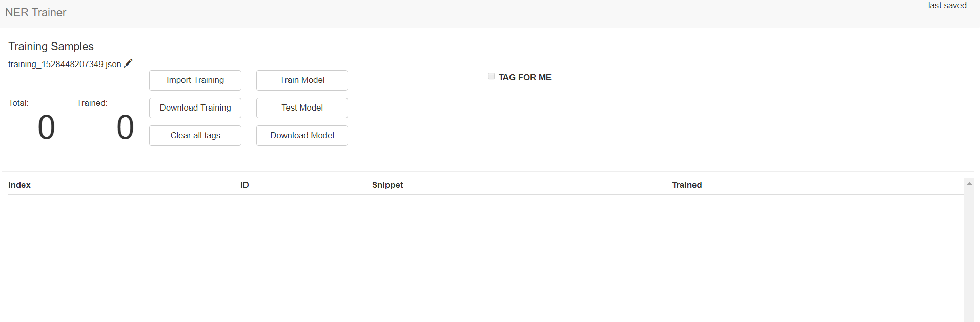Click the NER Trainer title link

pyautogui.click(x=35, y=13)
